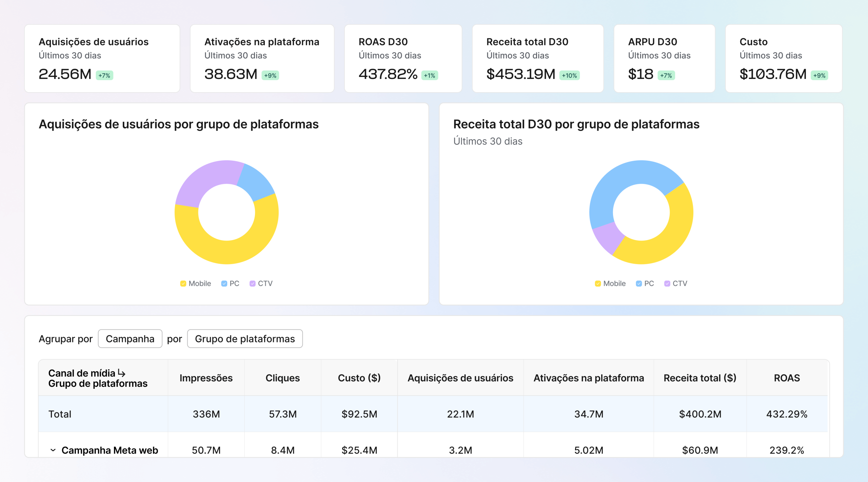Toggle CTV in the Receita chart legend

[667, 283]
